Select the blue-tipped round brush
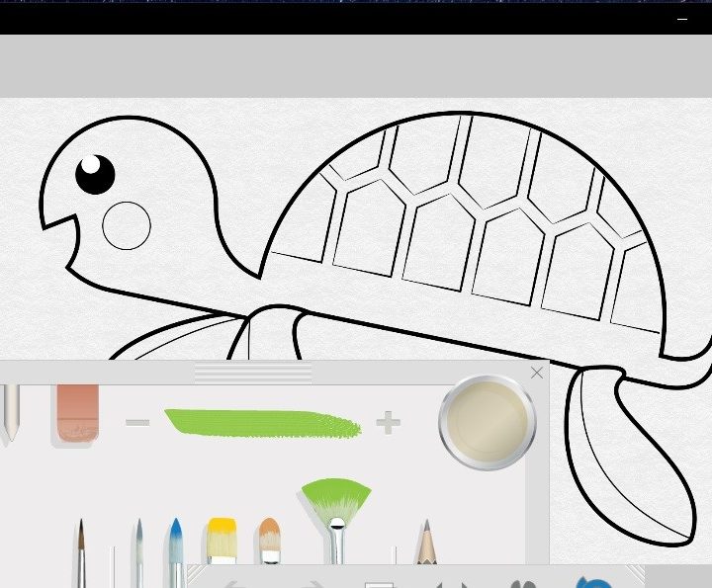 (176, 551)
